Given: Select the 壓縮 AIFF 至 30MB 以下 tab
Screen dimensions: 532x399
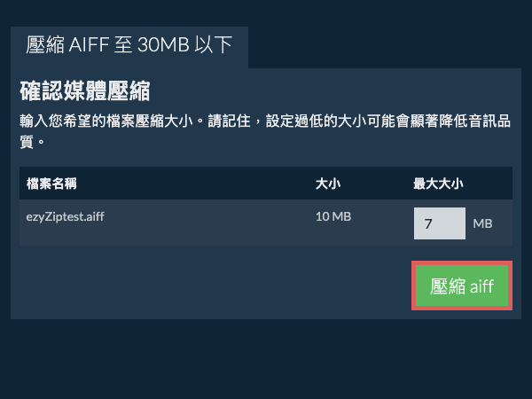Looking at the screenshot, I should (x=129, y=46).
